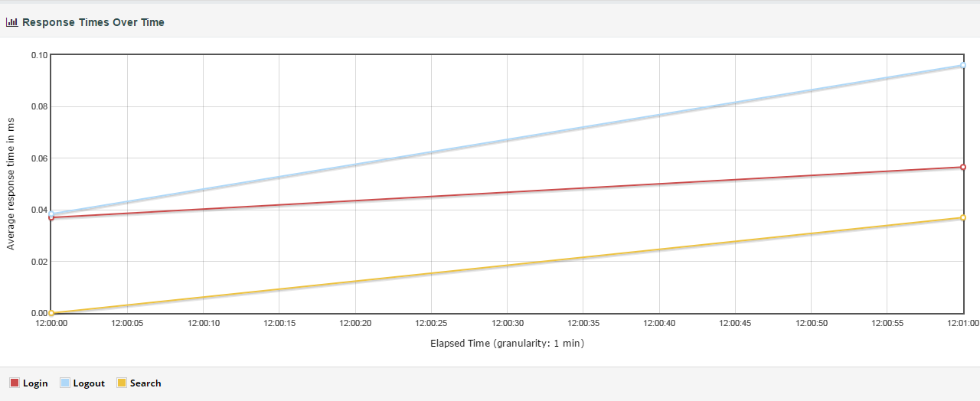
Task: Click the Response Times Over Time heading
Action: [x=93, y=22]
